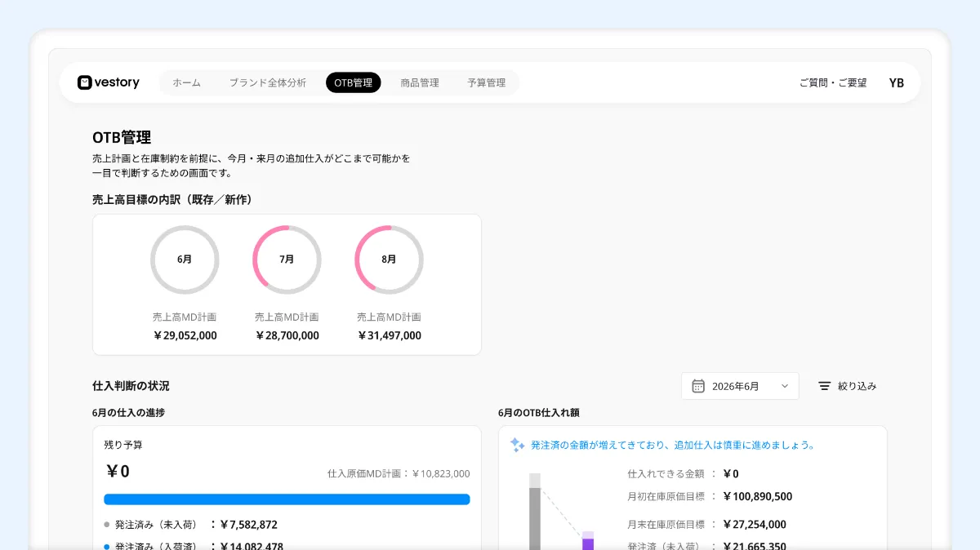This screenshot has width=980, height=550.
Task: Click the ¥29,052,000 value under 6月
Action: (185, 335)
